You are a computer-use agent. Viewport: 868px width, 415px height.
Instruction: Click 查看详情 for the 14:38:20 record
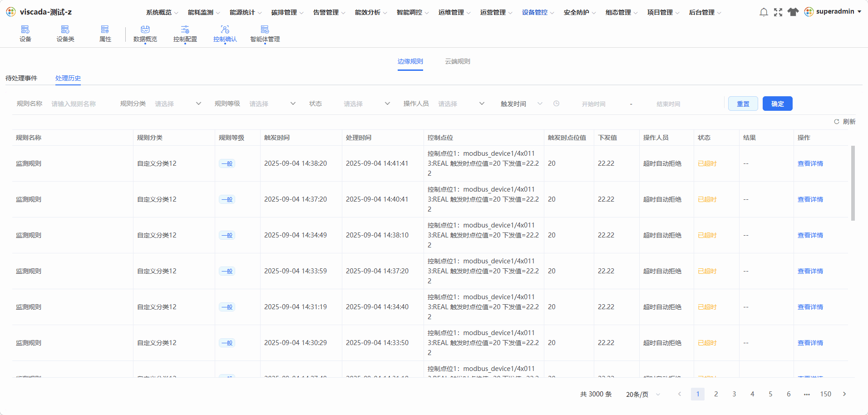click(810, 163)
